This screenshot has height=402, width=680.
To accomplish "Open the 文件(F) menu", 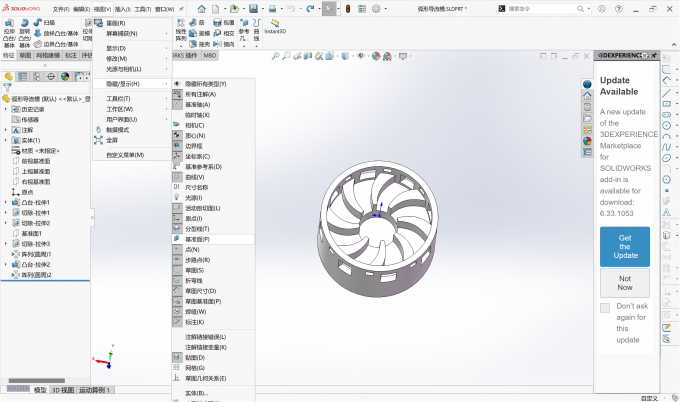I will coord(61,9).
